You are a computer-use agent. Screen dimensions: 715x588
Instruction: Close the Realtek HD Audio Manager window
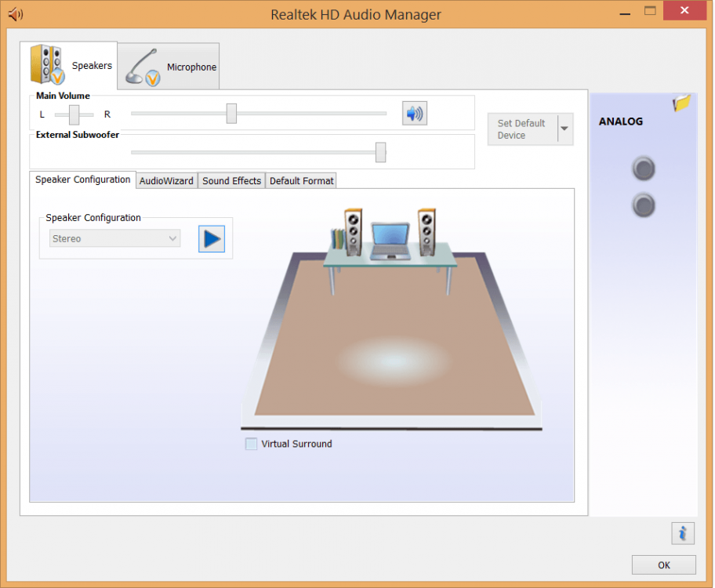[684, 10]
